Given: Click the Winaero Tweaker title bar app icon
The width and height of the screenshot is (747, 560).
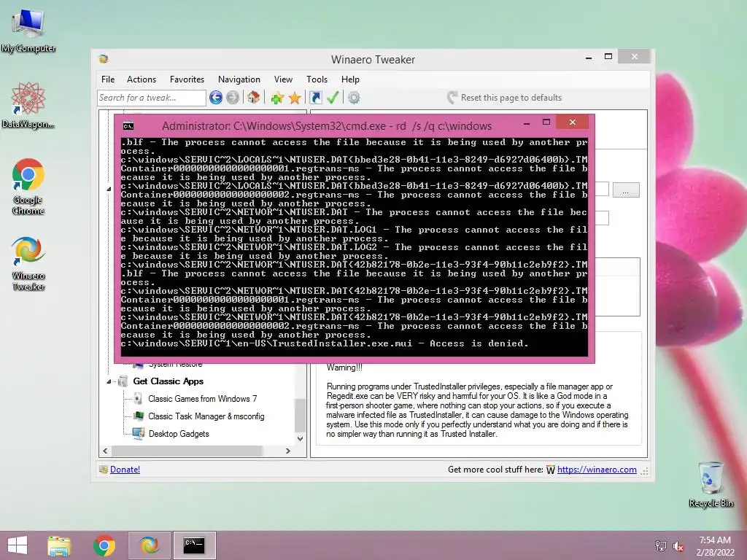Looking at the screenshot, I should pyautogui.click(x=104, y=58).
